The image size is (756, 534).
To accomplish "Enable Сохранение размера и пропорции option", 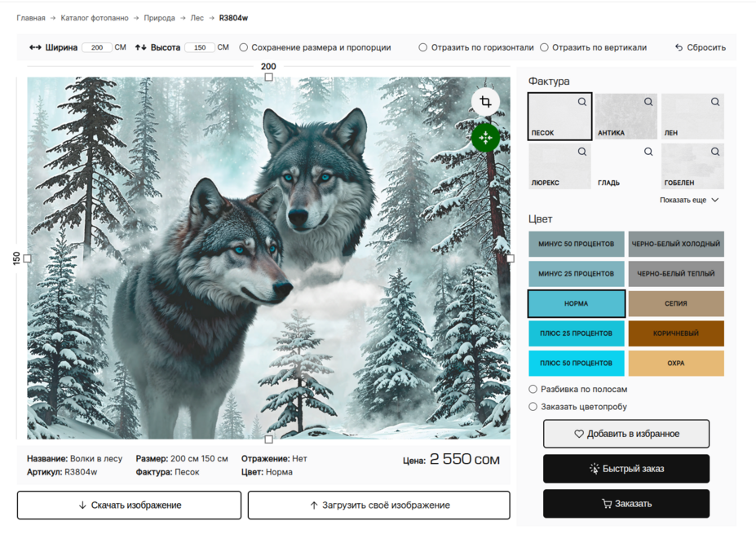I will [x=244, y=47].
